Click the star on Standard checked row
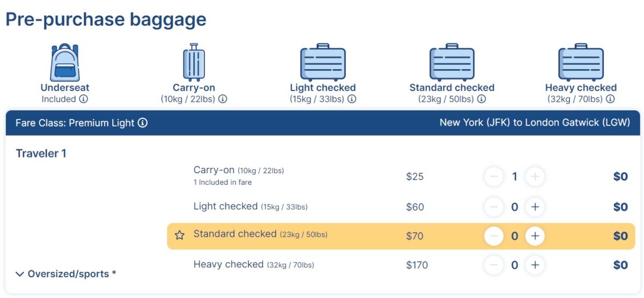Image resolution: width=644 pixels, height=298 pixels. [x=180, y=235]
